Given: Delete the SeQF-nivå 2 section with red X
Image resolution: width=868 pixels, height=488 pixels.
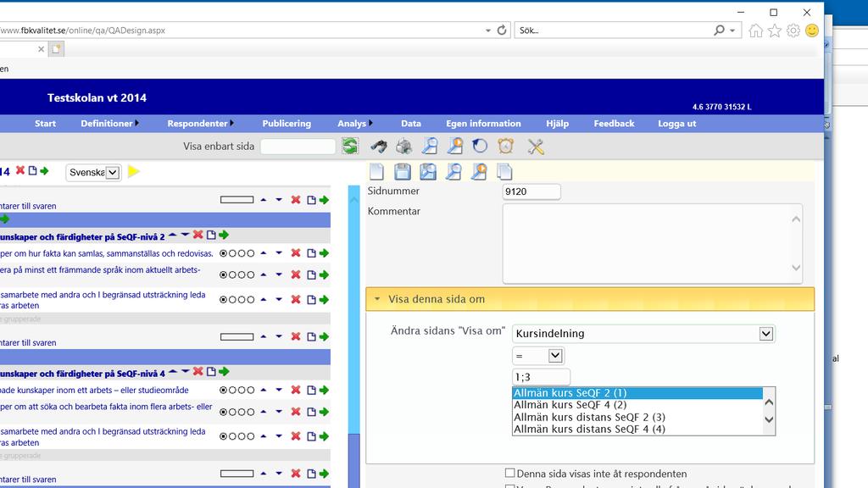Looking at the screenshot, I should (x=198, y=235).
